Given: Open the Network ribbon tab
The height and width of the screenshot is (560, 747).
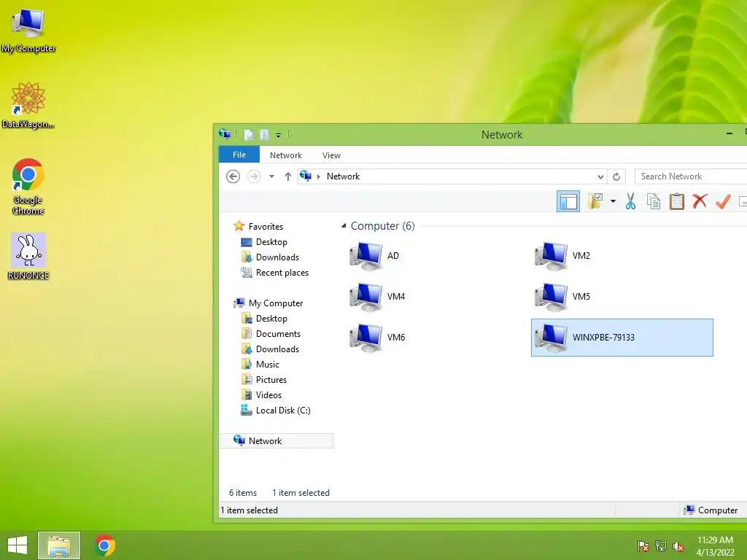Looking at the screenshot, I should click(x=286, y=155).
